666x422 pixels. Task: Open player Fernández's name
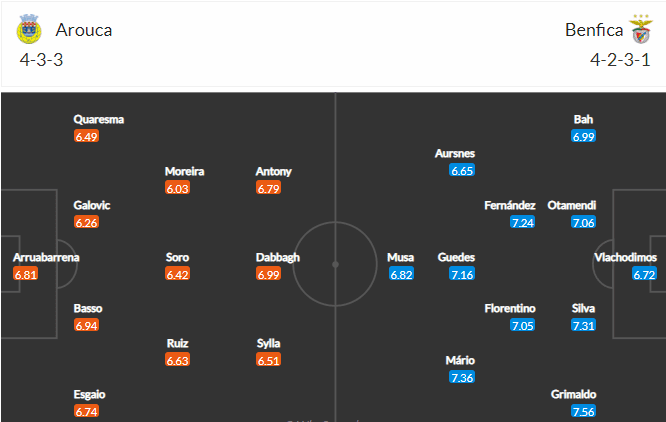[x=510, y=205]
